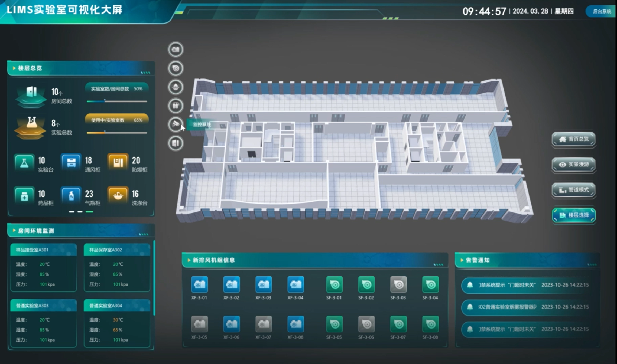Open the 监控系统 surveillance camera icon

(176, 124)
